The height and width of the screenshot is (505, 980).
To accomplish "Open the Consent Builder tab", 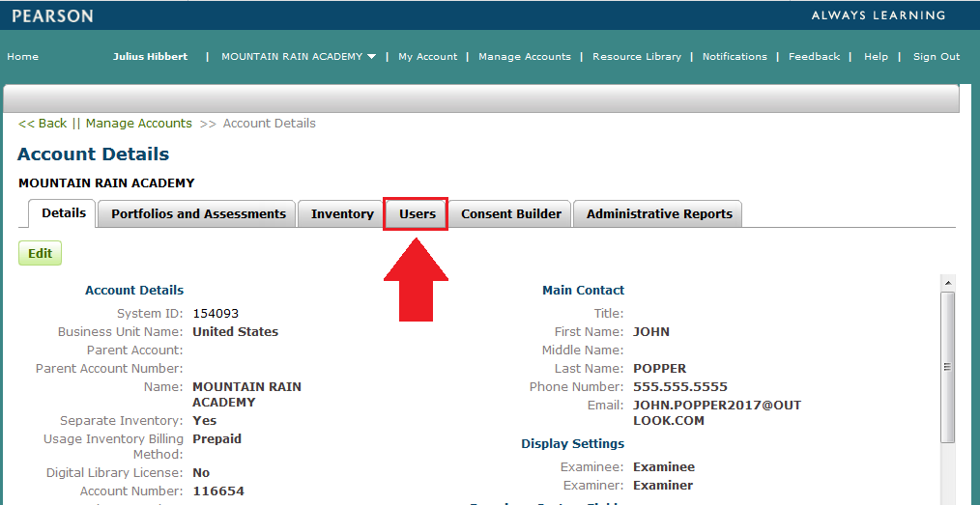I will tap(510, 214).
